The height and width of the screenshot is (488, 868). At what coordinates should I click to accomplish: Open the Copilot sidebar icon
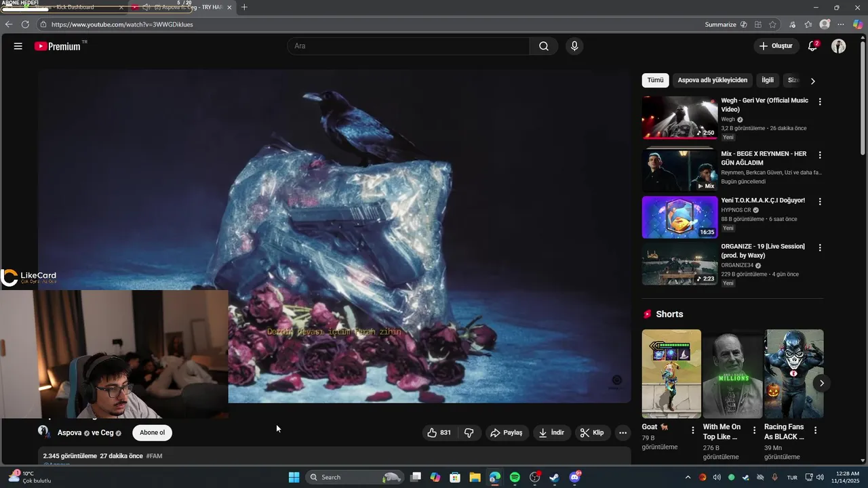pos(858,24)
